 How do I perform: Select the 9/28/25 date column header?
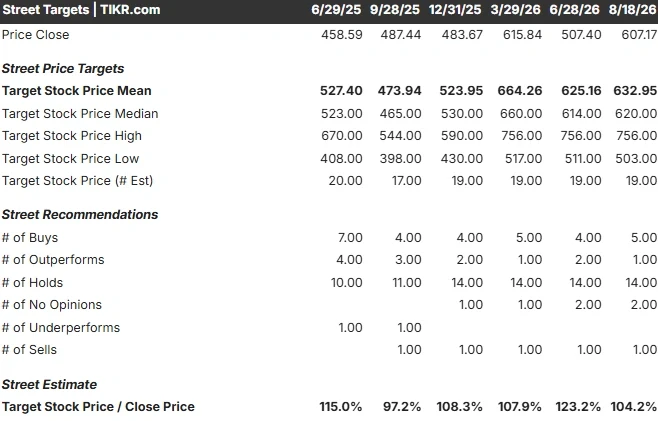click(x=395, y=10)
